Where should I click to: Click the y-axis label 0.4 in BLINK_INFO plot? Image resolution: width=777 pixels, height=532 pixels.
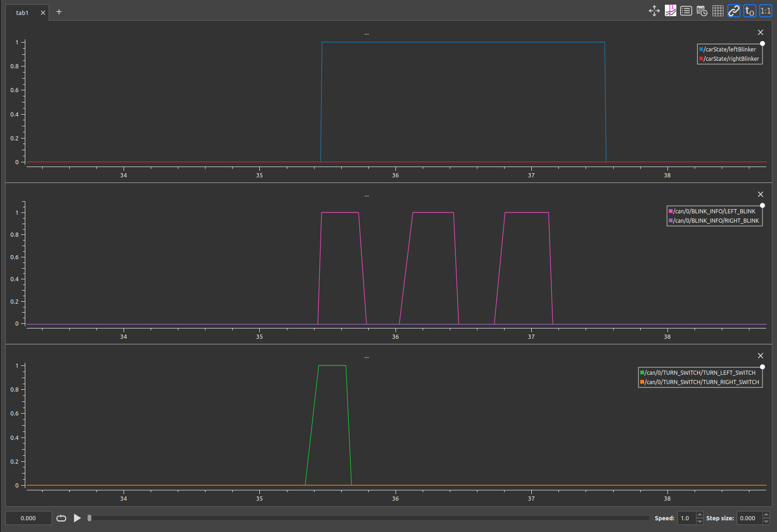click(x=15, y=279)
